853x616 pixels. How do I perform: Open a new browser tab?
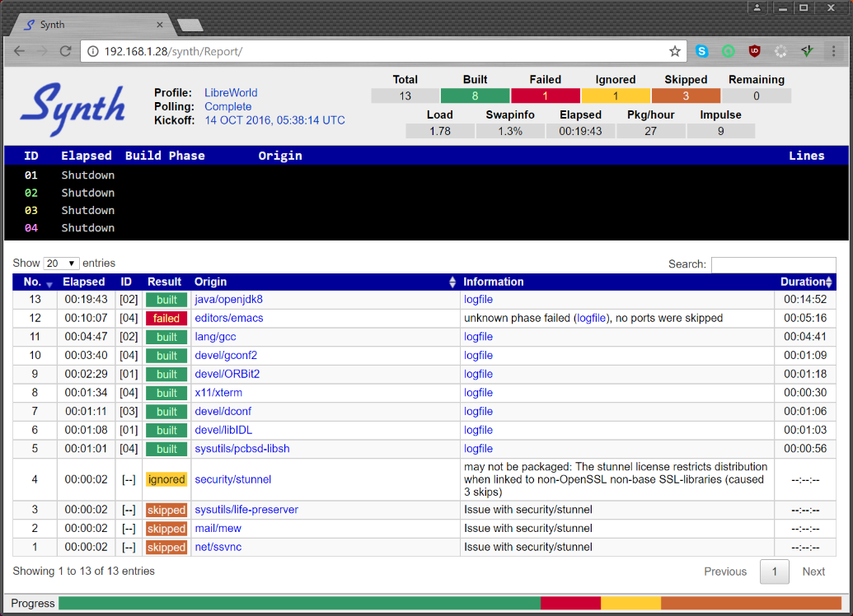point(190,26)
